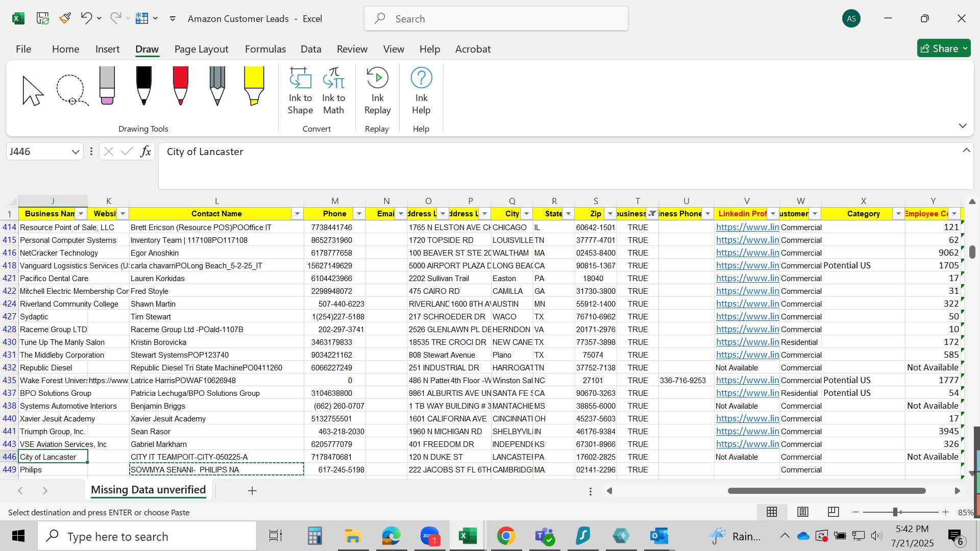
Task: Switch to Page Break Preview
Action: (x=834, y=512)
